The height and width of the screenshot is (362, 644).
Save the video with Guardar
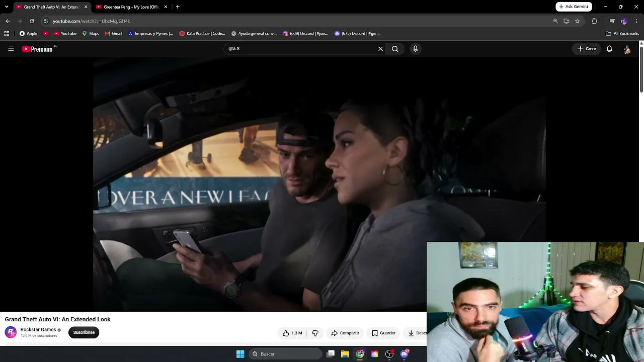click(x=383, y=333)
